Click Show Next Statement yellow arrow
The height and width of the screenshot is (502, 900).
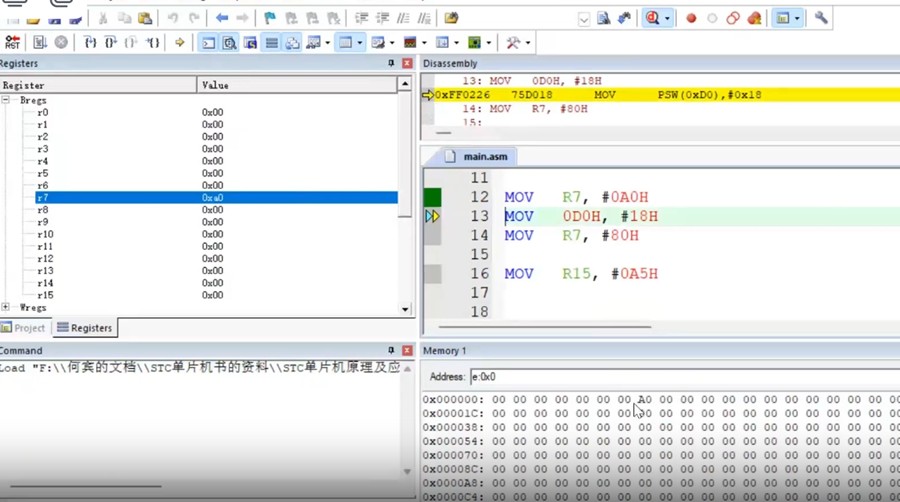tap(180, 42)
